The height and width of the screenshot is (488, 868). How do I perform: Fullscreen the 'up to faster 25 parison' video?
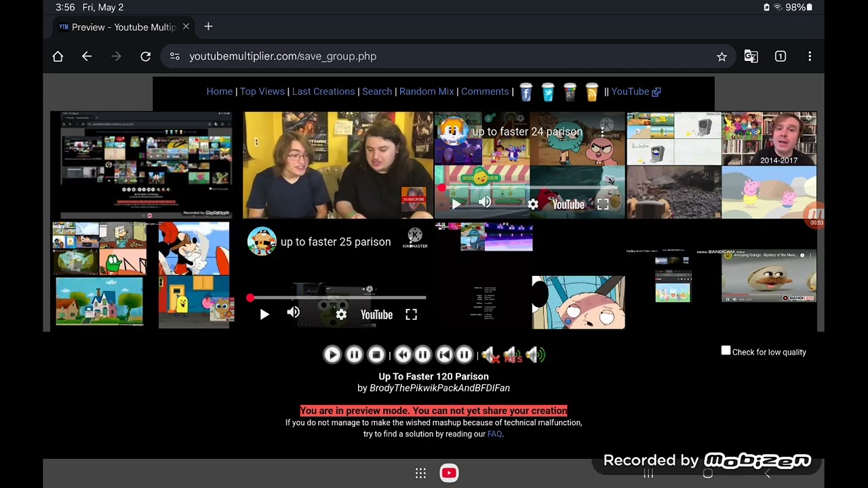point(411,314)
